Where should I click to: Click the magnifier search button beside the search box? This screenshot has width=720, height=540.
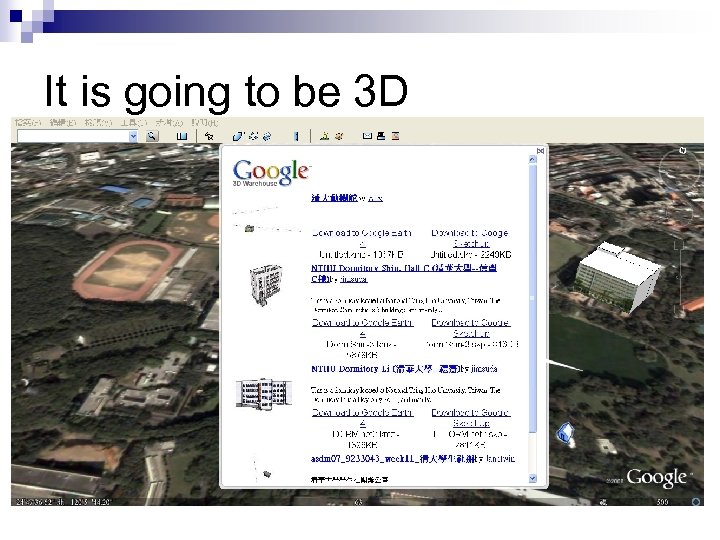[x=152, y=136]
